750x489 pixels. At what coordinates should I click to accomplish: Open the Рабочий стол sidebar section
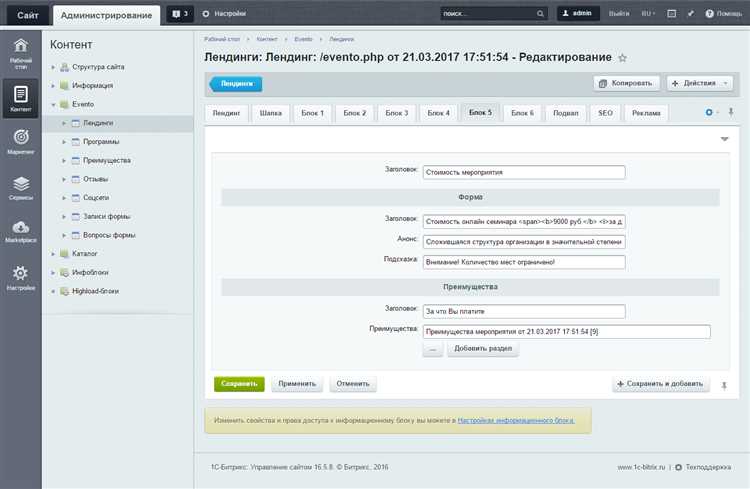pos(21,54)
